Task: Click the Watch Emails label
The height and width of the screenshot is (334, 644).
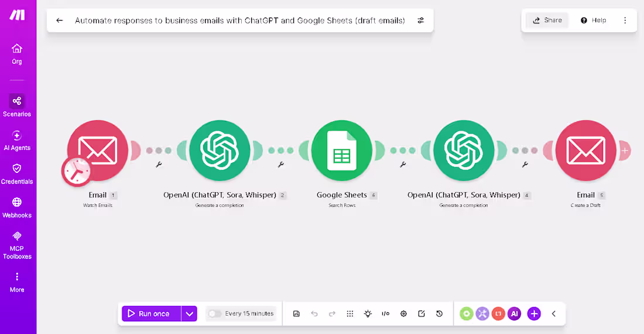Action: tap(98, 206)
